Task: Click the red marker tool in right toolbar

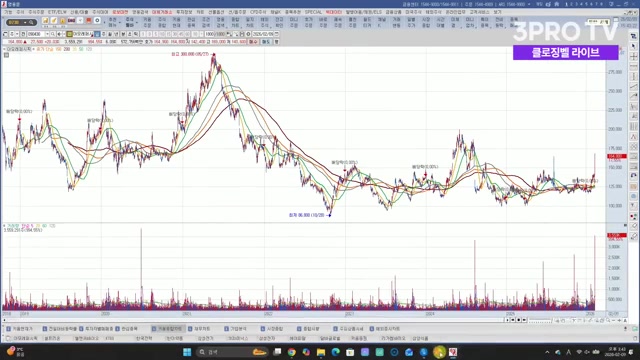Action: [633, 216]
